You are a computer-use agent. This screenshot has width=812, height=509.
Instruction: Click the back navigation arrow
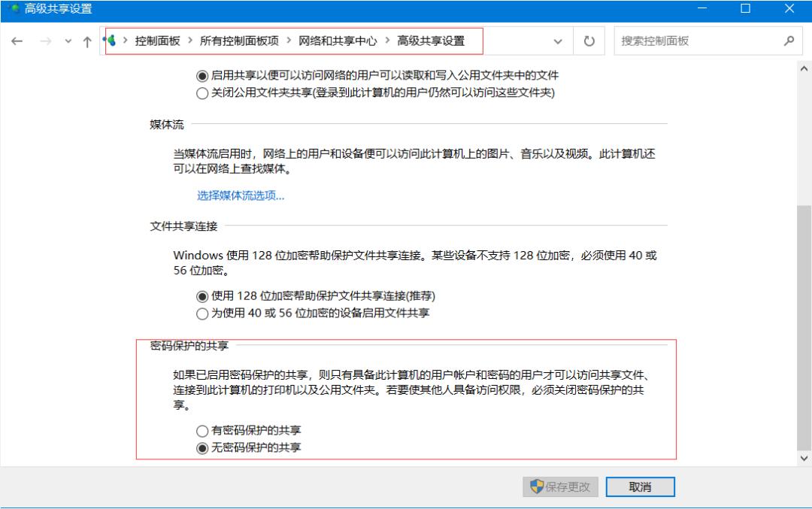pyautogui.click(x=17, y=41)
